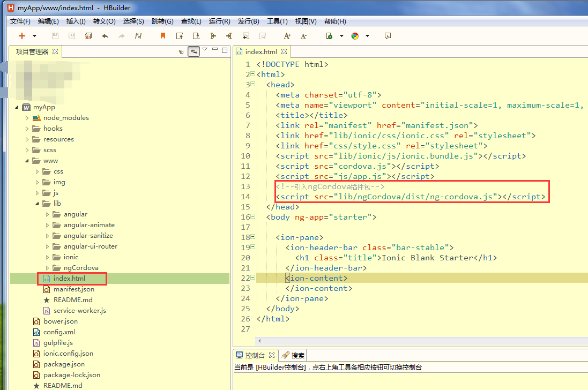The width and height of the screenshot is (588, 390).
Task: Collapse code fold at line 16 body
Action: (x=253, y=216)
